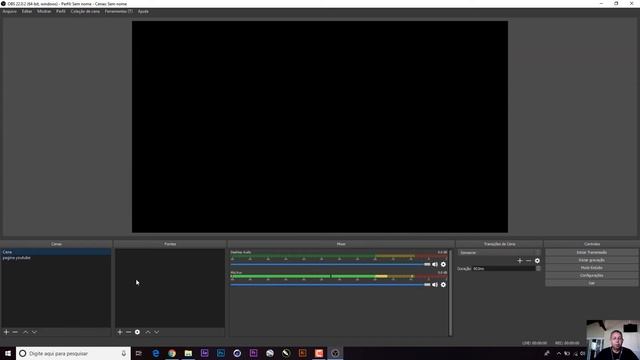This screenshot has height=360, width=640.
Task: Click the black OBS preview canvas
Action: [x=320, y=127]
